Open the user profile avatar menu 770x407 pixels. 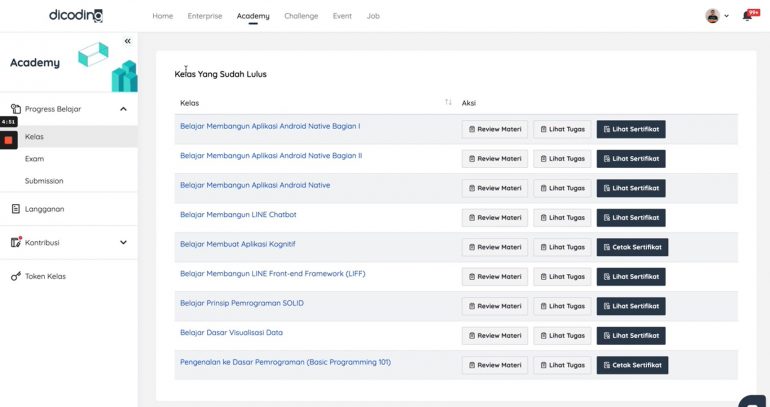(713, 16)
